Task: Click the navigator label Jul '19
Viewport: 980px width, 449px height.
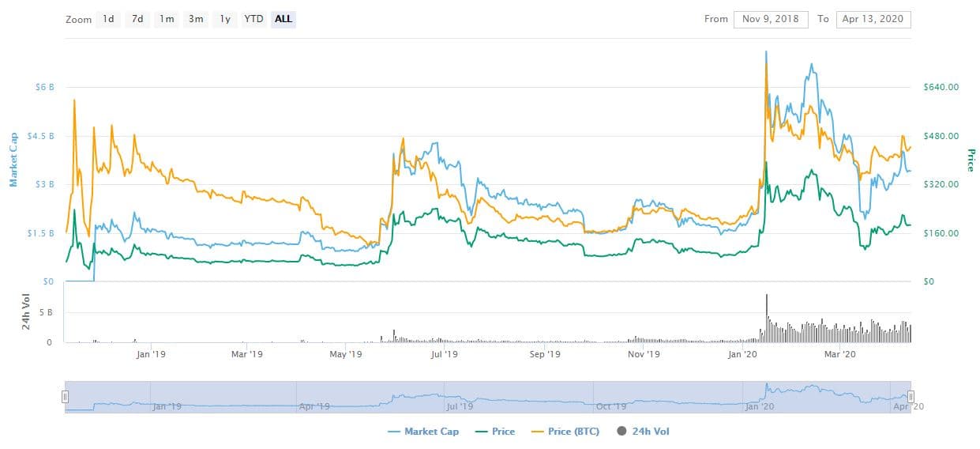Action: point(460,406)
